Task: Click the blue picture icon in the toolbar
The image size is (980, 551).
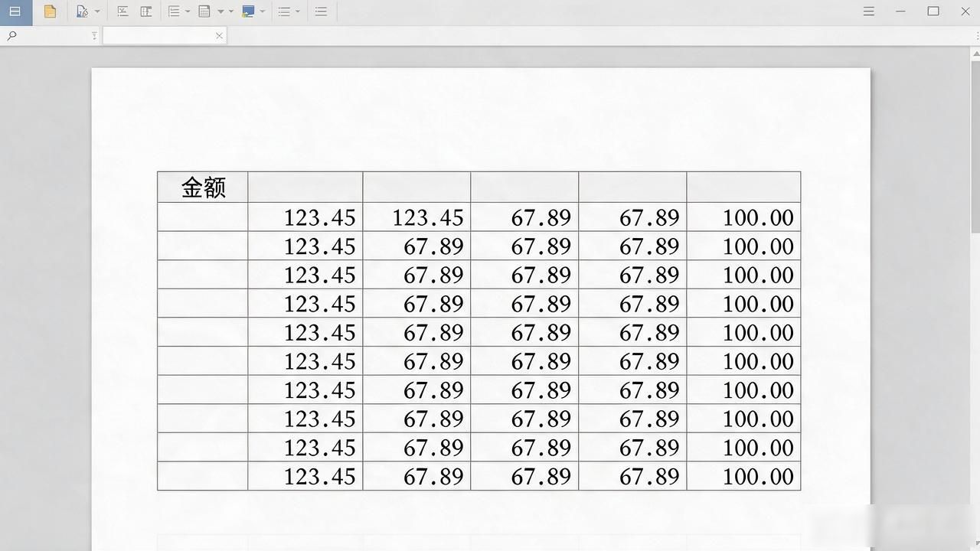Action: [248, 11]
